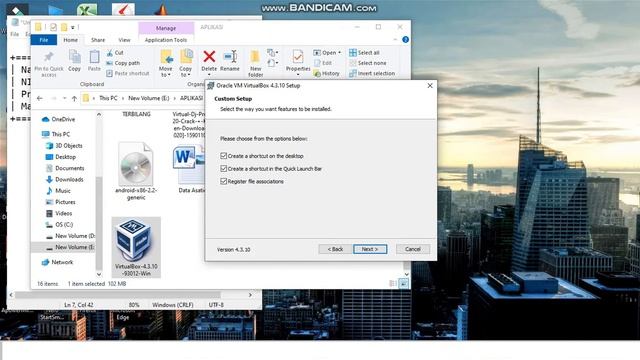This screenshot has height=360, width=640.
Task: Open the Move to dropdown
Action: click(x=166, y=63)
